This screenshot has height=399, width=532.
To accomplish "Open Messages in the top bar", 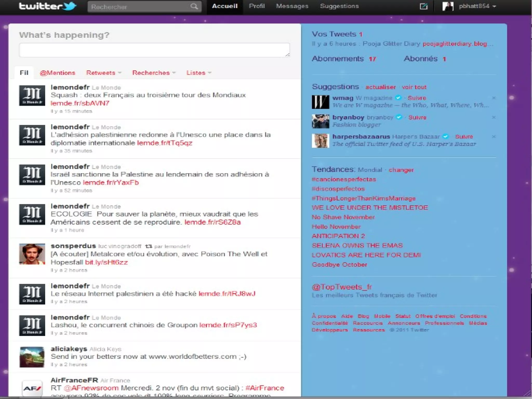I will tap(292, 6).
